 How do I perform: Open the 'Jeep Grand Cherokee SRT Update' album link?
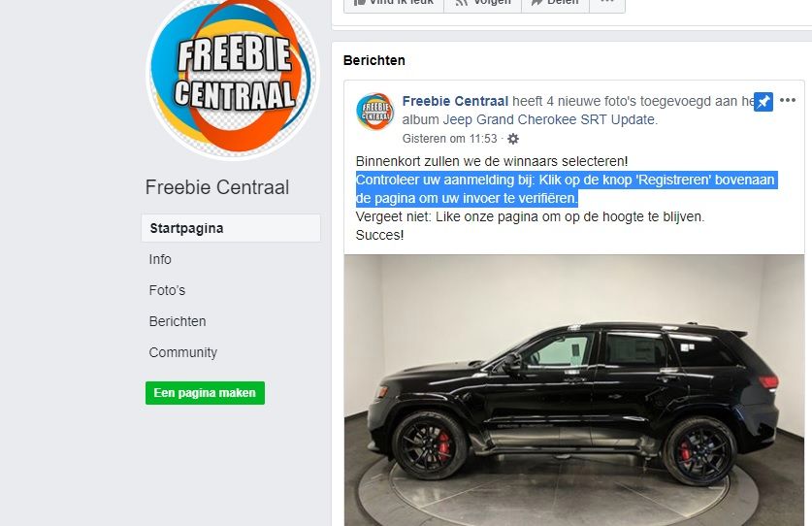tap(550, 119)
